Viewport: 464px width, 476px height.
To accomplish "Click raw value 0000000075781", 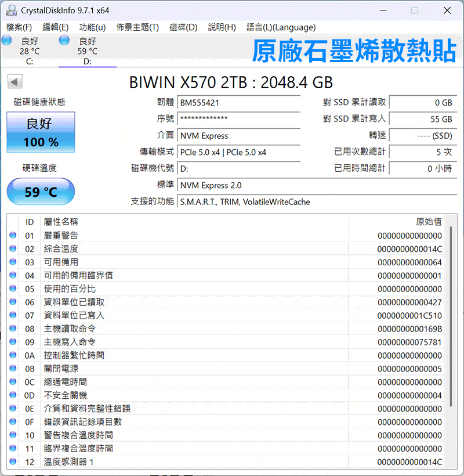I will pos(409,342).
